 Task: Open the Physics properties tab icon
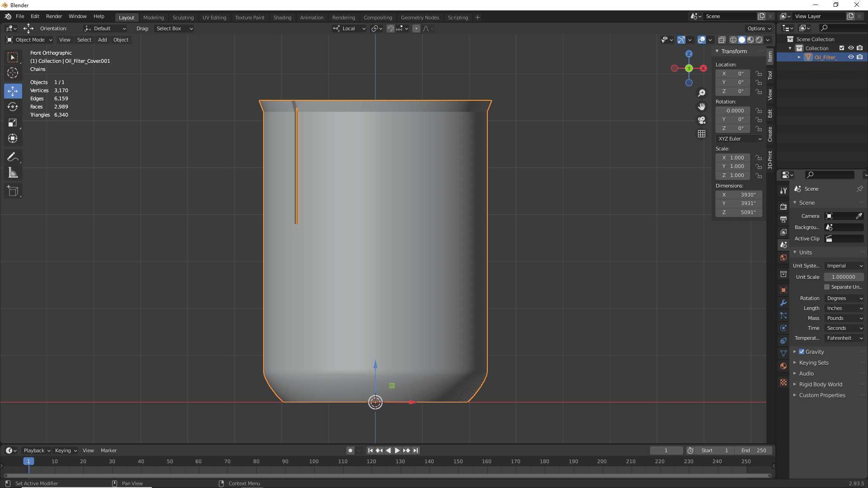783,328
